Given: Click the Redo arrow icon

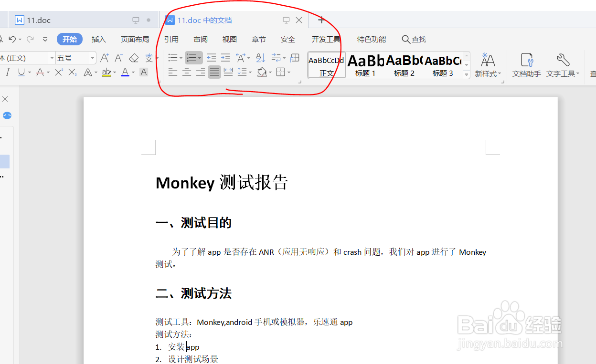Looking at the screenshot, I should 30,39.
